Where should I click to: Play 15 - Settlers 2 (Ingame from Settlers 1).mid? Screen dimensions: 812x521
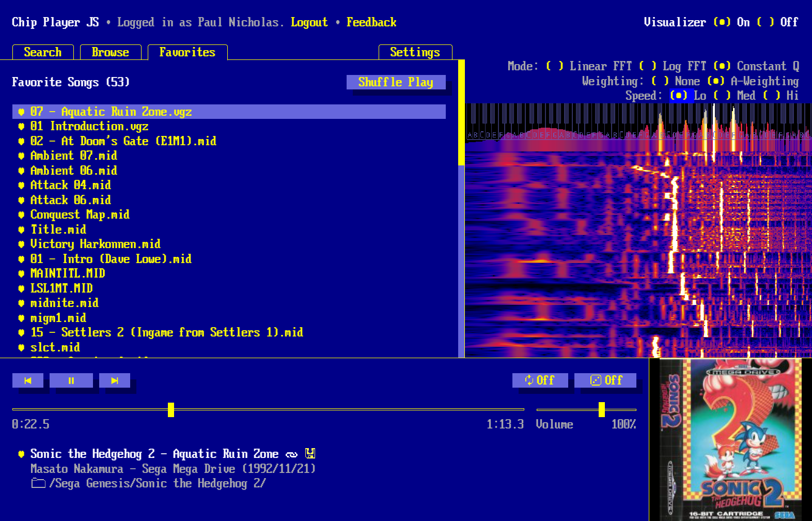coord(167,332)
